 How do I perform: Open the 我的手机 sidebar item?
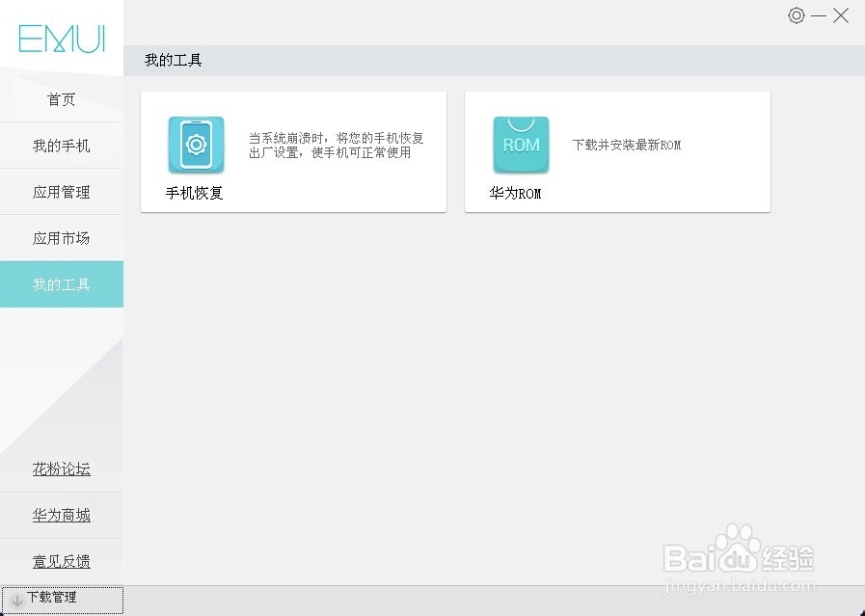tap(61, 146)
